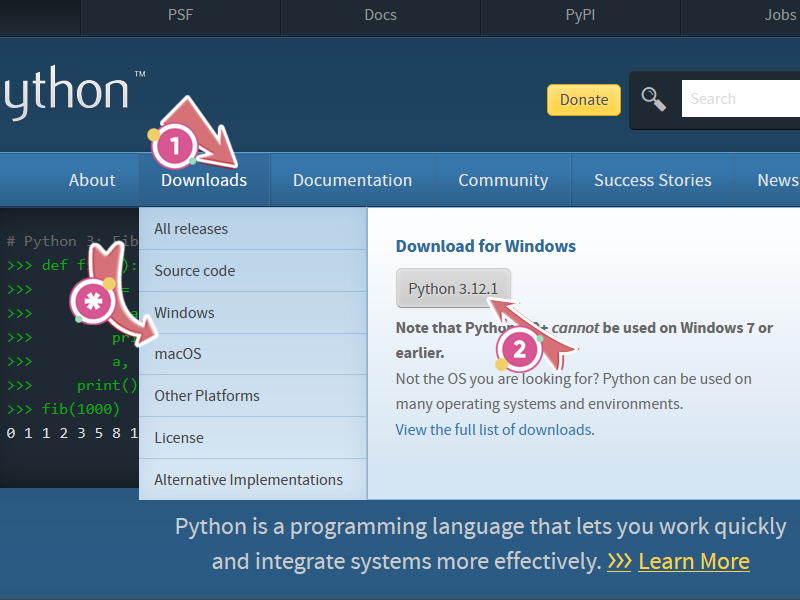Click the arrows icon before Learn More
The width and height of the screenshot is (800, 600).
pyautogui.click(x=619, y=561)
